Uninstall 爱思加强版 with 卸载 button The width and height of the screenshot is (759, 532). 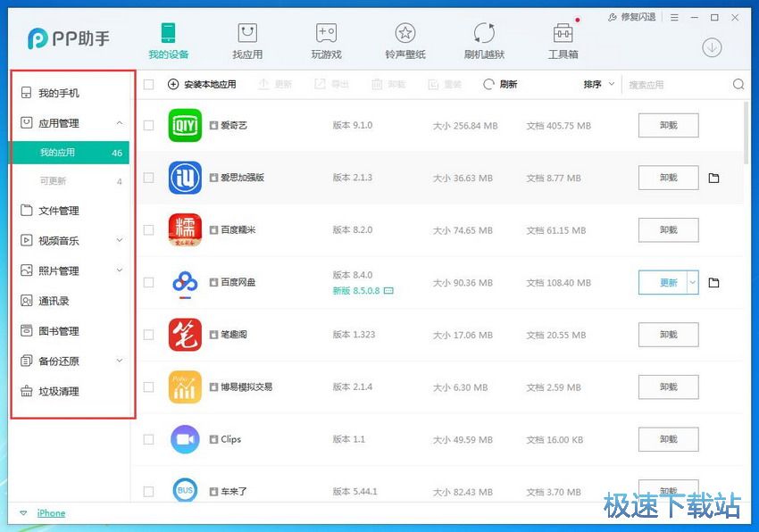pyautogui.click(x=669, y=178)
